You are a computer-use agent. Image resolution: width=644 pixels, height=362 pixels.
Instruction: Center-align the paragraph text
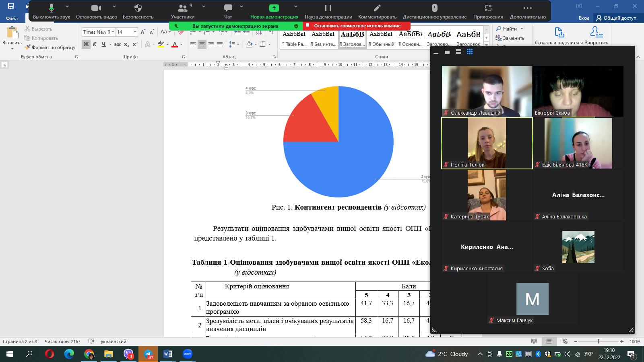click(x=202, y=44)
